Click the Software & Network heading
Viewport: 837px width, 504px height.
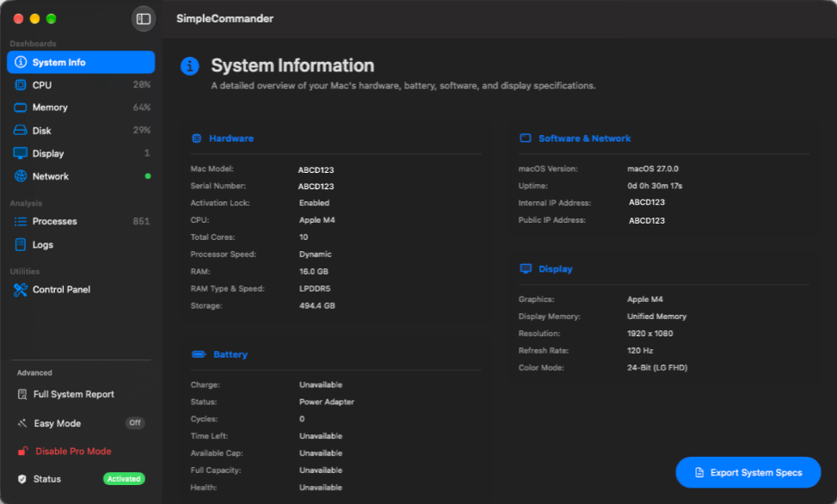click(584, 138)
